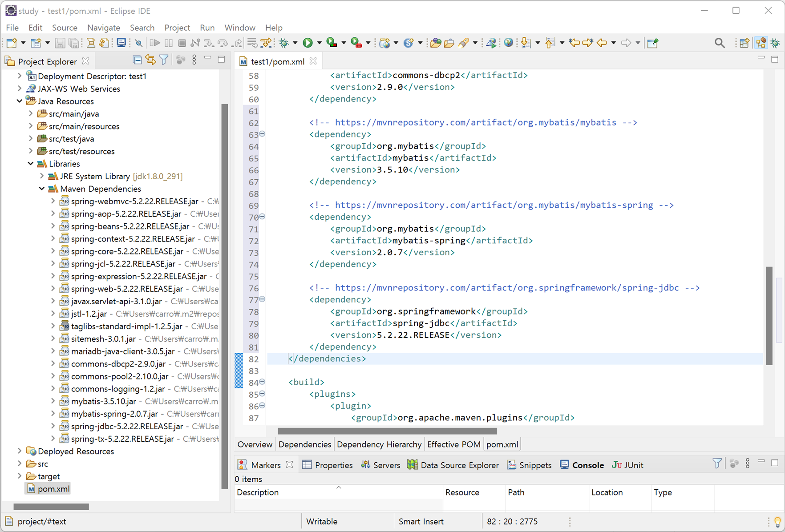Open the Debug button dropdown arrow
The height and width of the screenshot is (532, 785).
(295, 43)
